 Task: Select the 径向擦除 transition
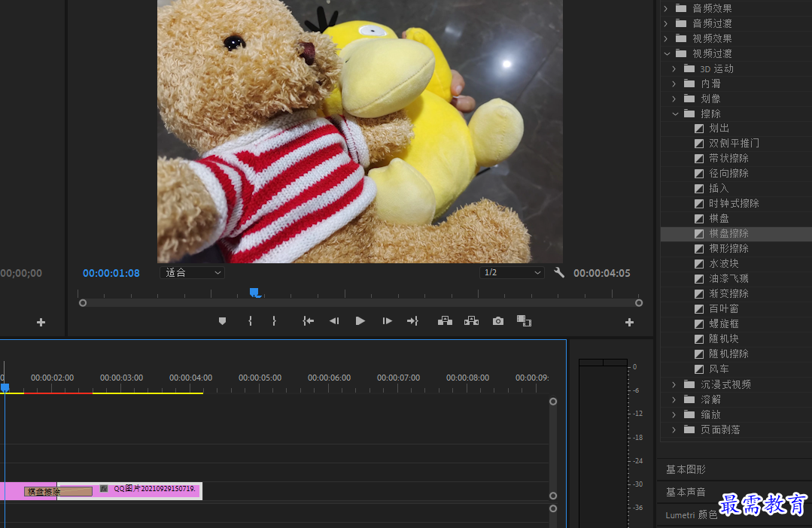[728, 174]
